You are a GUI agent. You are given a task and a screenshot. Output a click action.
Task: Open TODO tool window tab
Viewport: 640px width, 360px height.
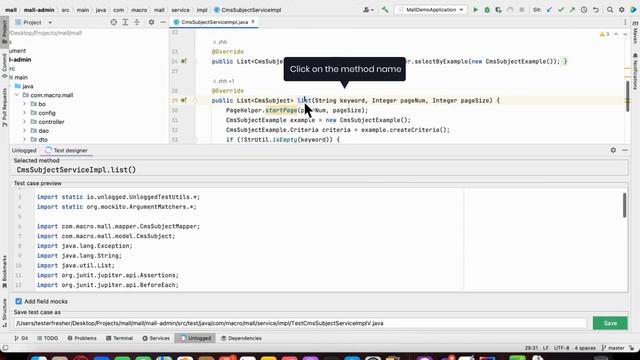point(48,338)
